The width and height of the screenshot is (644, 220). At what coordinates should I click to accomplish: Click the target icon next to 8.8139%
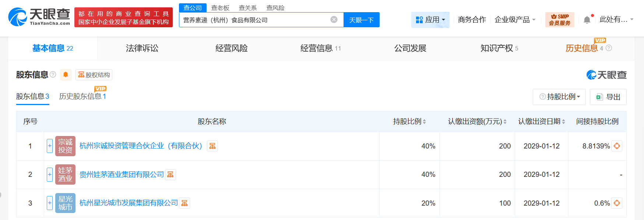point(617,146)
